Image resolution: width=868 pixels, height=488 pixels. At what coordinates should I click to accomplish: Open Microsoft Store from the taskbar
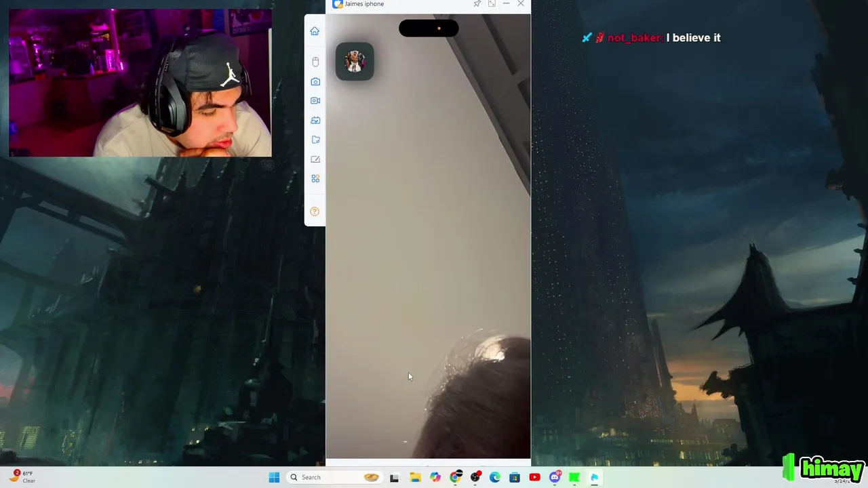click(515, 477)
